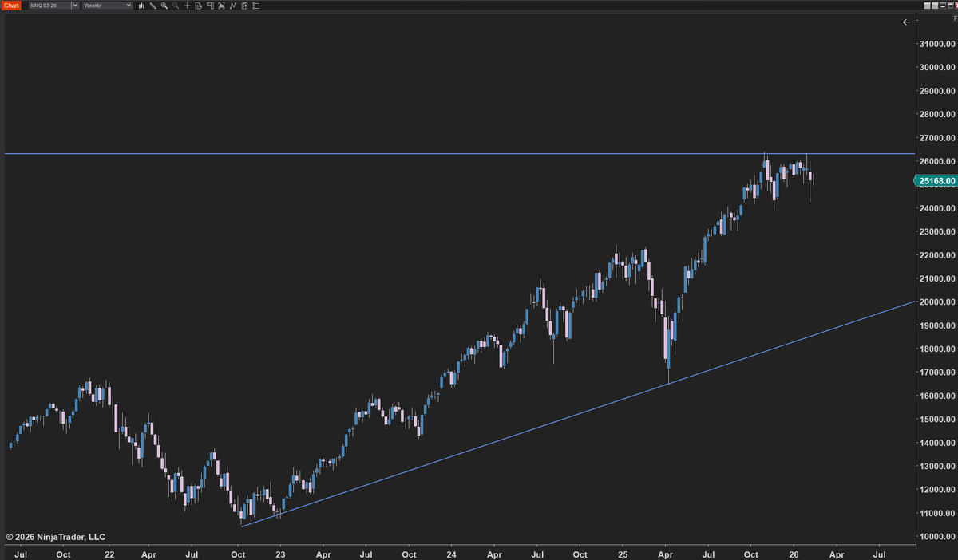Click the zoom in magnifier icon
This screenshot has height=560, width=958.
[x=164, y=6]
